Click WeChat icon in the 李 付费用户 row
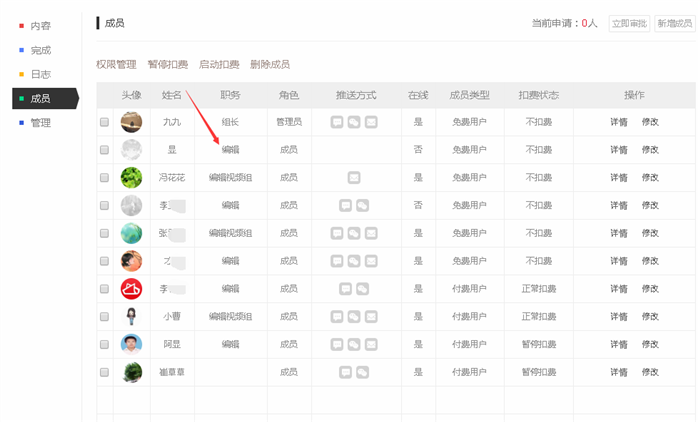The image size is (700, 422). coord(362,289)
